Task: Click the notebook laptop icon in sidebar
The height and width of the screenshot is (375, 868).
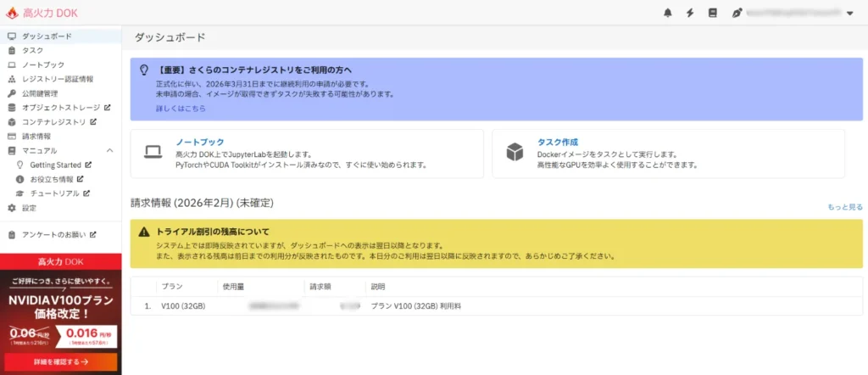Action: 12,64
